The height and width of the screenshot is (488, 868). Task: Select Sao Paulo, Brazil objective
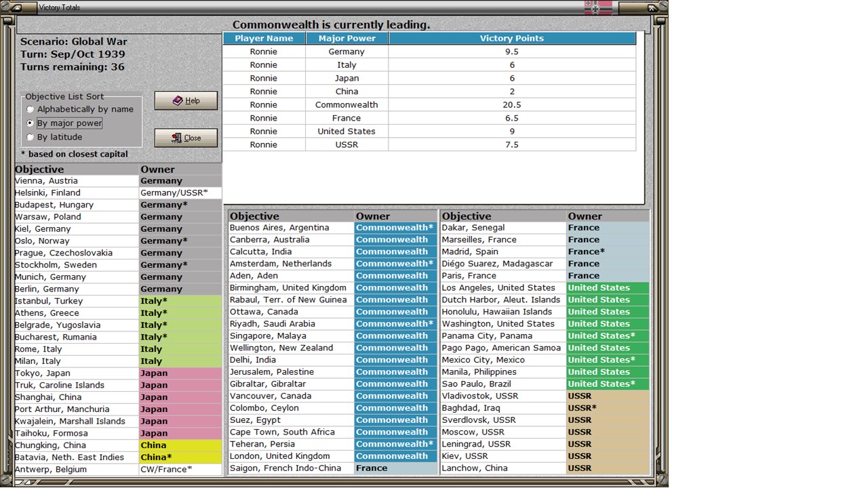click(503, 384)
